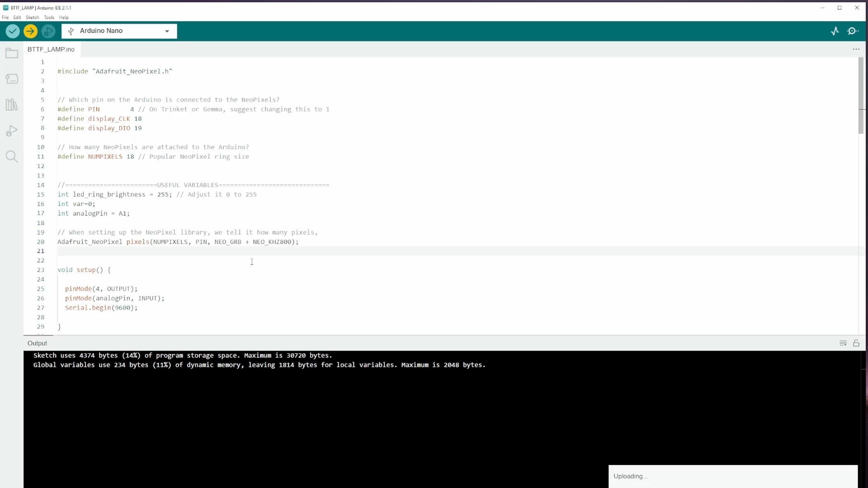This screenshot has width=868, height=488.
Task: Select the File menu item
Action: pos(5,17)
